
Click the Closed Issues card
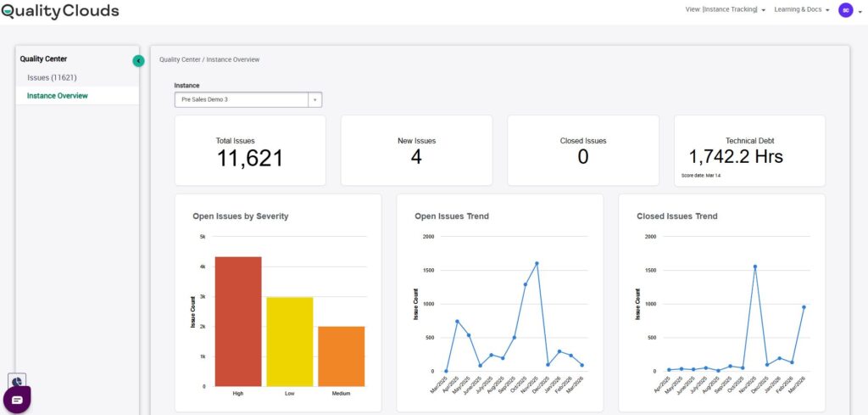(583, 150)
